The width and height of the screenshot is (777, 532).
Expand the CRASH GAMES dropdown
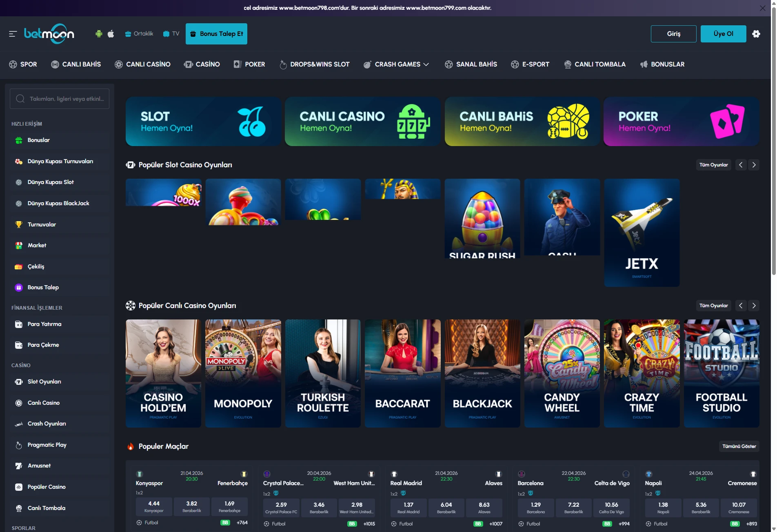click(x=396, y=64)
